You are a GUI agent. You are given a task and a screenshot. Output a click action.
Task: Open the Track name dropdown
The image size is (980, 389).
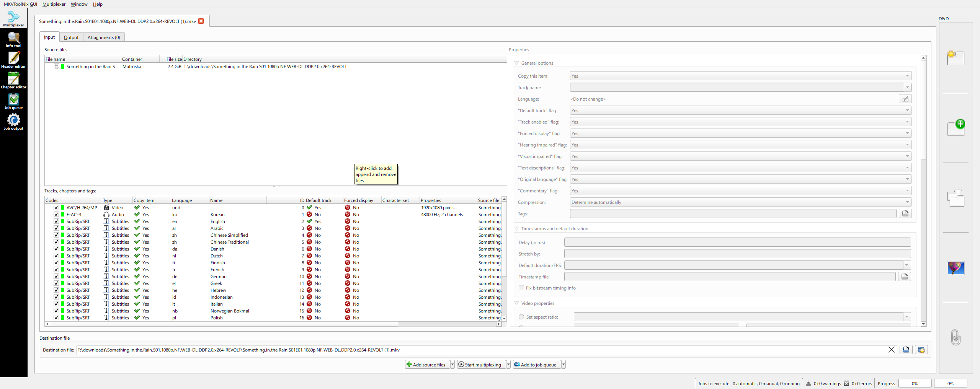click(x=907, y=88)
